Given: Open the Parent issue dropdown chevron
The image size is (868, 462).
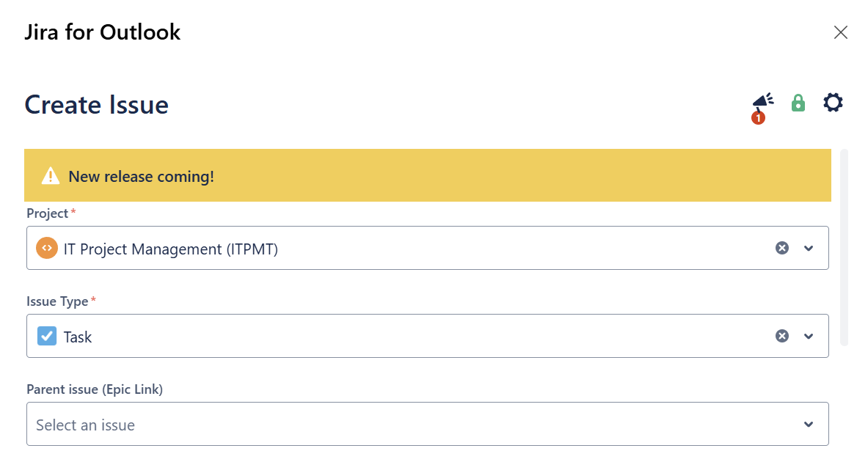Looking at the screenshot, I should (809, 425).
